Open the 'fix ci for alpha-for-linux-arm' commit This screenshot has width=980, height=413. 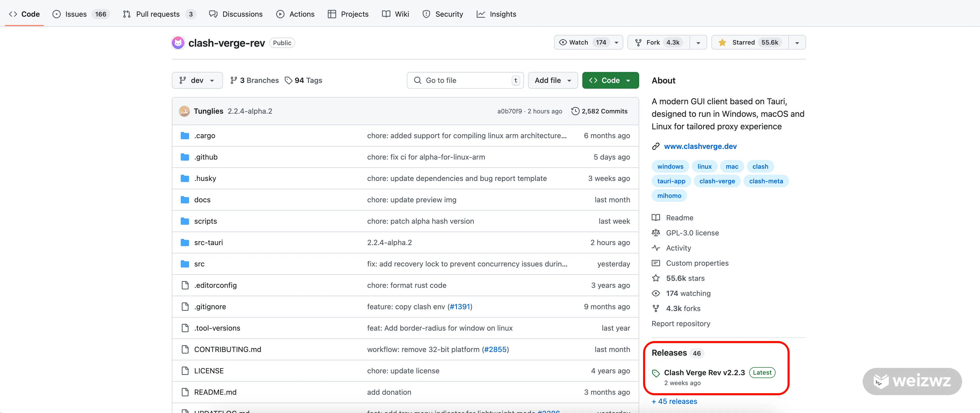tap(426, 157)
